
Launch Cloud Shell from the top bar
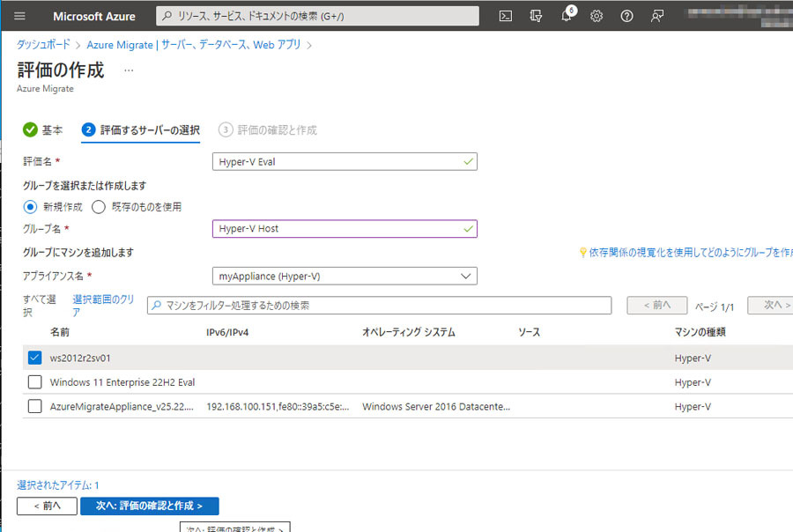505,16
